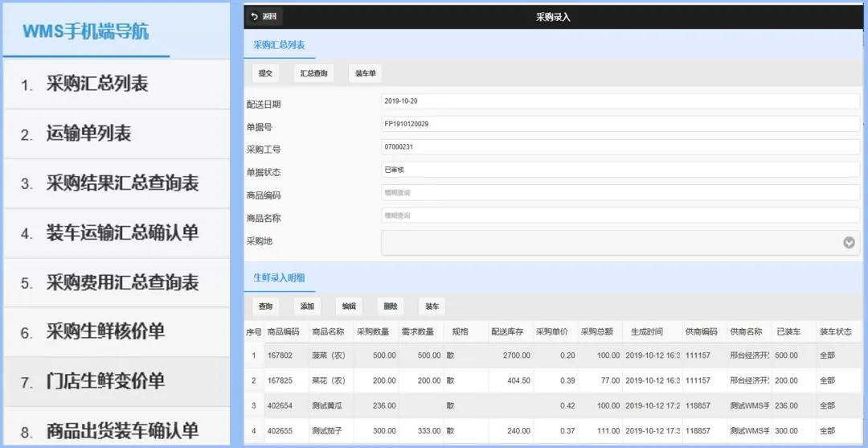
Task: Click 需求数量 value 333.00
Action: coord(429,431)
